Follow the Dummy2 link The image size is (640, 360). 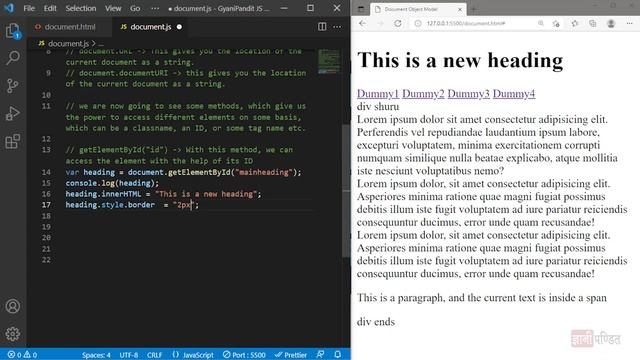423,93
